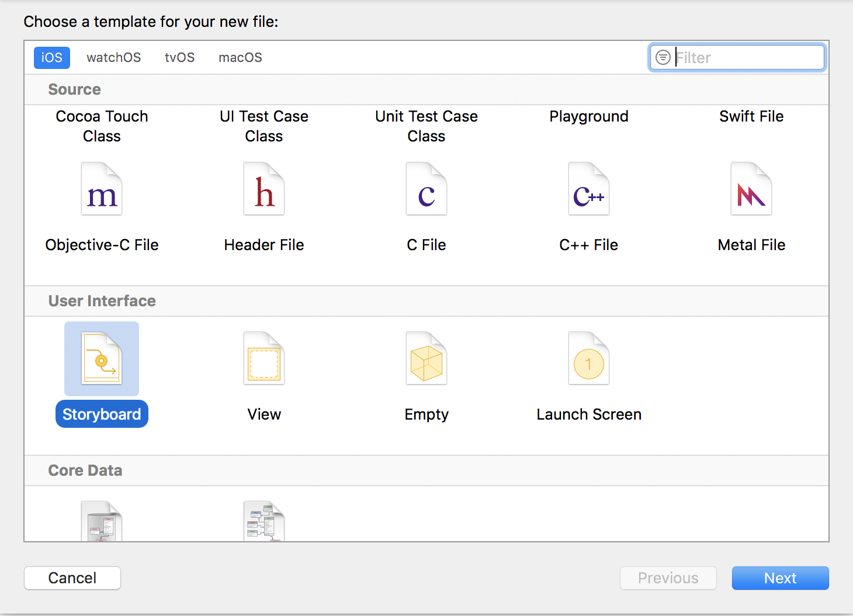Switch to the macOS platform tab
853x616 pixels.
click(x=240, y=57)
